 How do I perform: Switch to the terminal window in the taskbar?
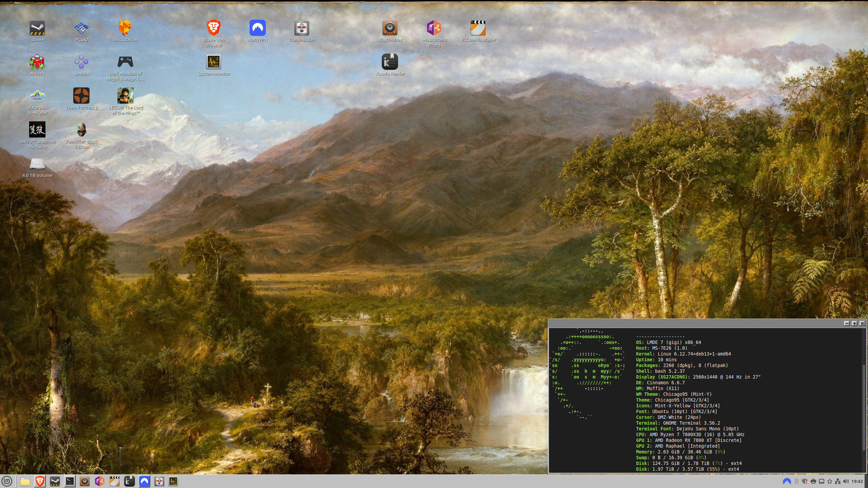pyautogui.click(x=70, y=481)
